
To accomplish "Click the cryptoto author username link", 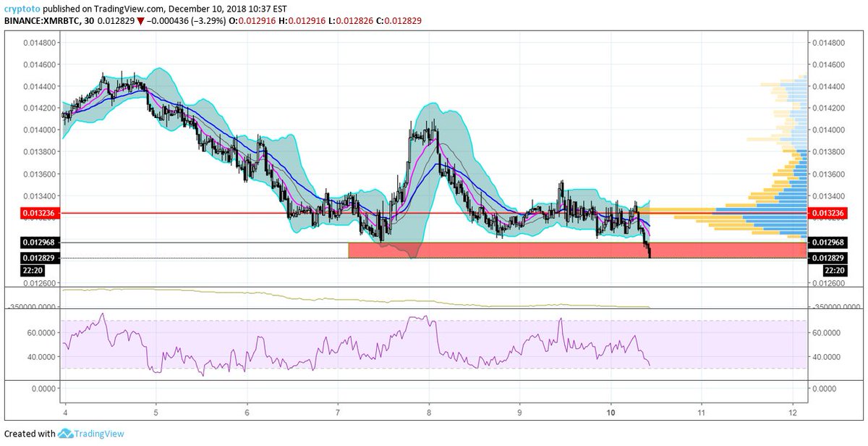I will point(22,9).
